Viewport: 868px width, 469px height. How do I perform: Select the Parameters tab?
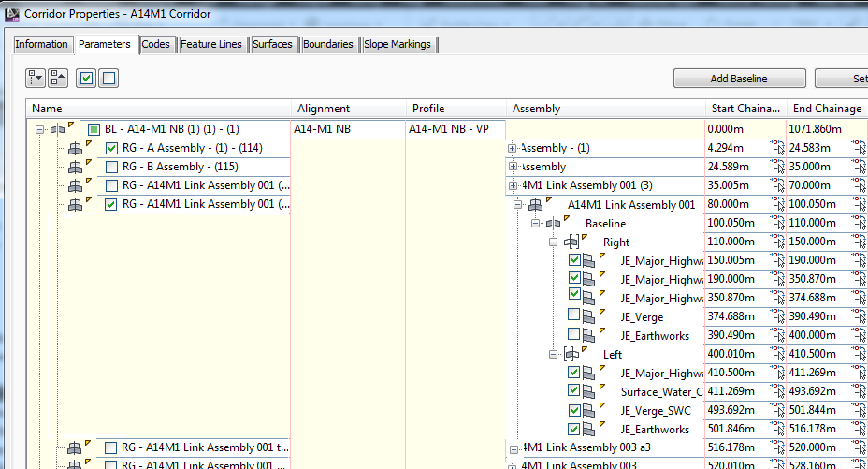coord(105,44)
